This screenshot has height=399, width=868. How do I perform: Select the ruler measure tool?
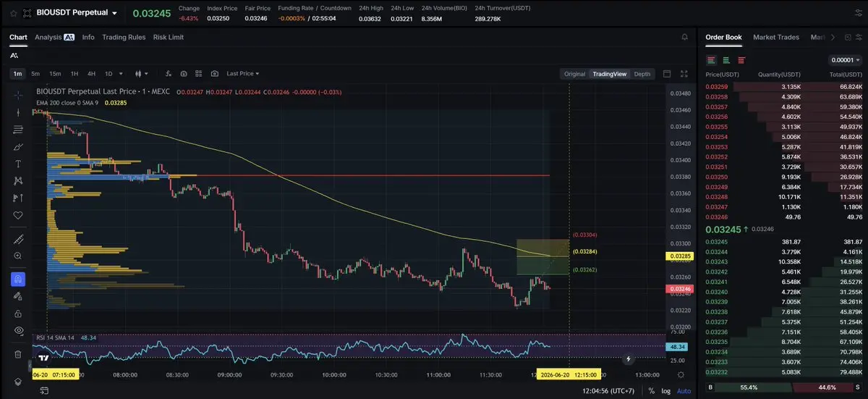pos(18,239)
